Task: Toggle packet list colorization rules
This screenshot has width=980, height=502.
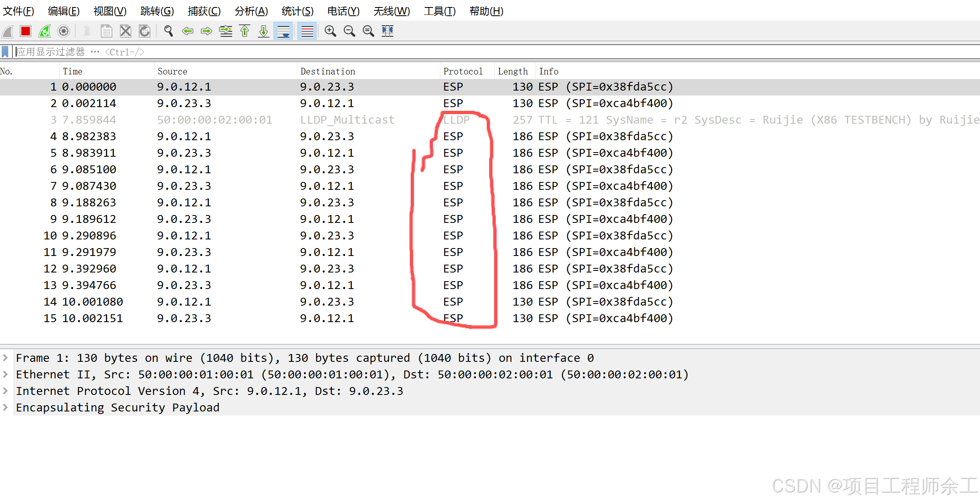Action: pos(307,31)
